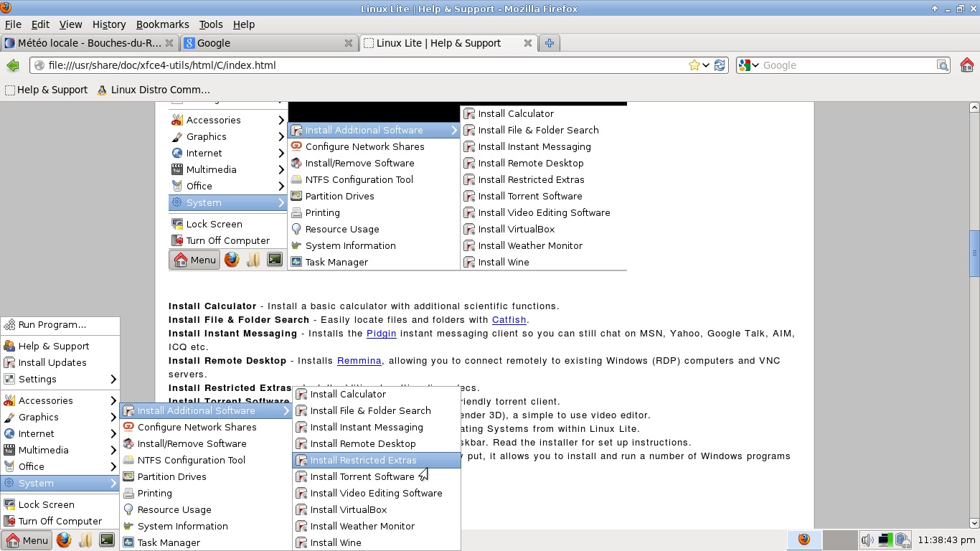Viewport: 980px width, 551px height.
Task: Open Help & Support from the start menu
Action: [60, 346]
